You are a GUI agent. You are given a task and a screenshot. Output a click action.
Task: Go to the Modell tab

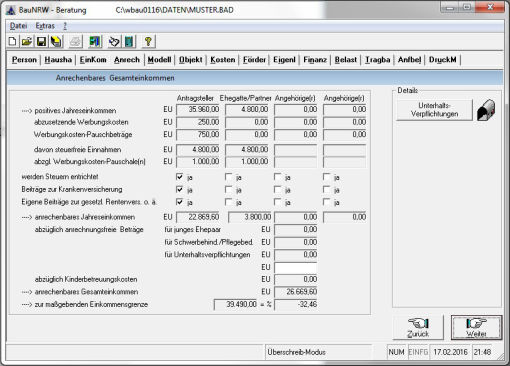pos(159,60)
